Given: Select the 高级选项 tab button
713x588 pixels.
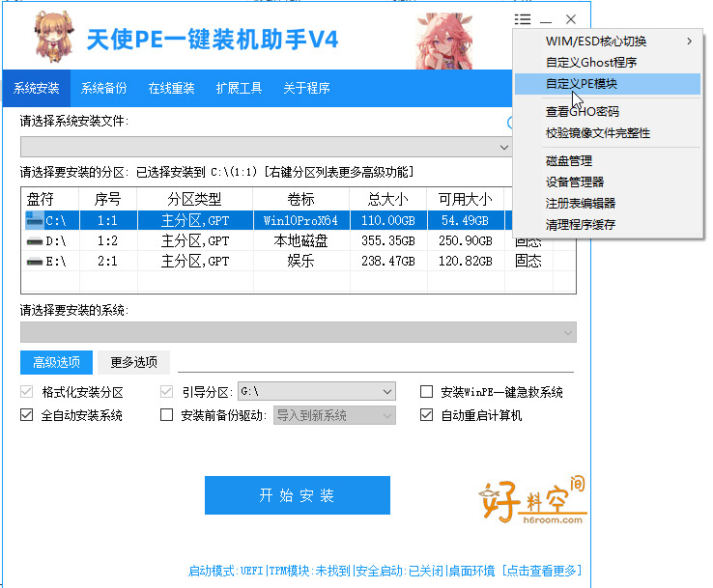Looking at the screenshot, I should click(56, 362).
